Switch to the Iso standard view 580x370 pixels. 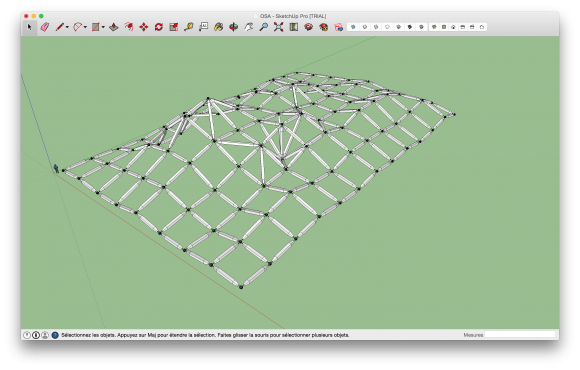coord(435,27)
